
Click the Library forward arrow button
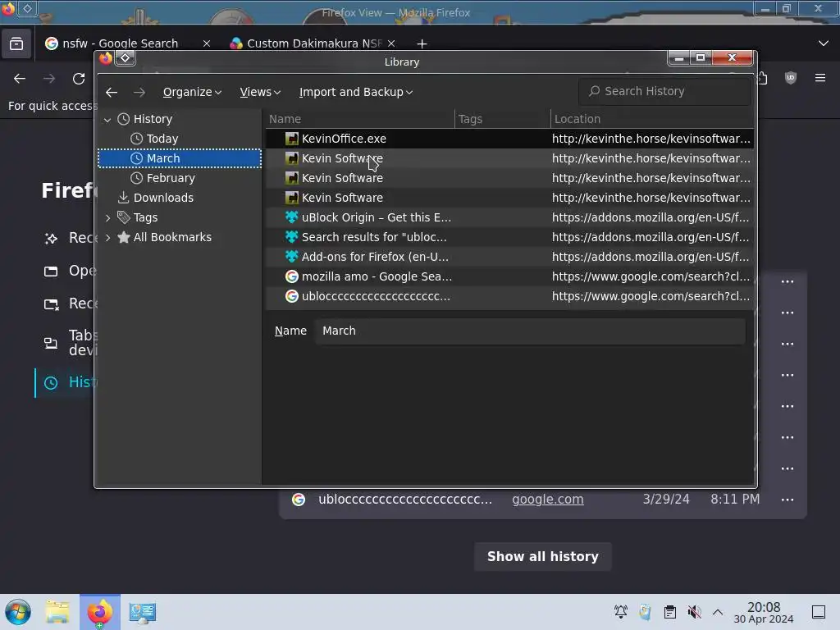pos(139,92)
